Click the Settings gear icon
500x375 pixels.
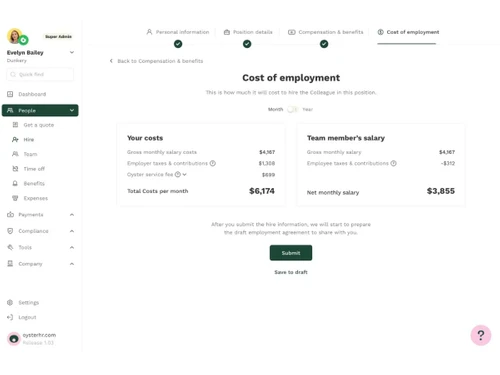point(10,302)
